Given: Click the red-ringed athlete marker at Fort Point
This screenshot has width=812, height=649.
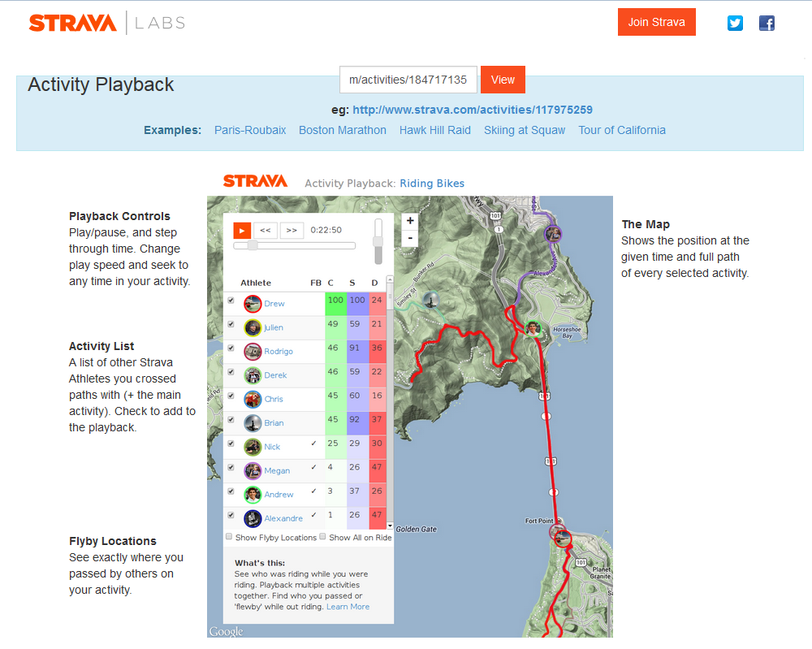Looking at the screenshot, I should pos(563,539).
